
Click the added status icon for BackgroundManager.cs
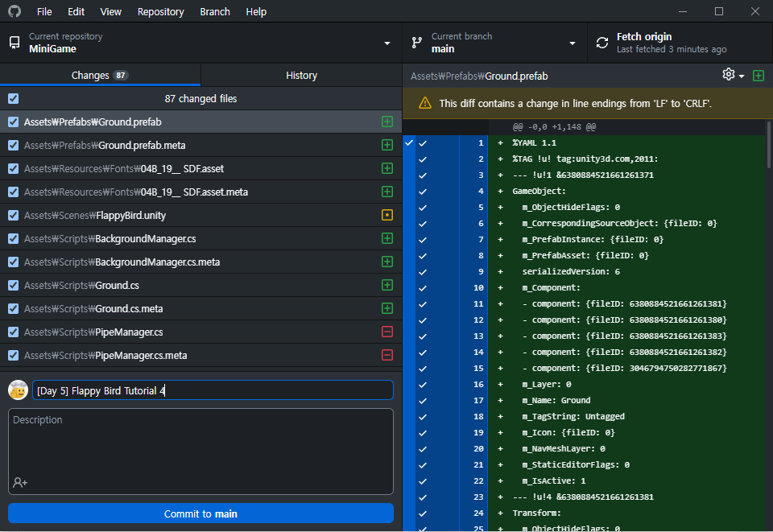coord(387,238)
